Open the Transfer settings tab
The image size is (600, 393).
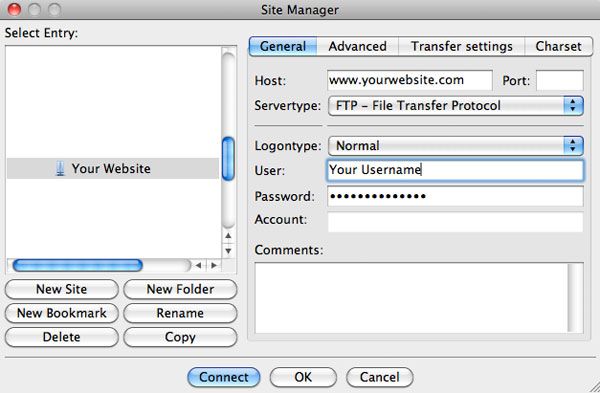tap(461, 46)
